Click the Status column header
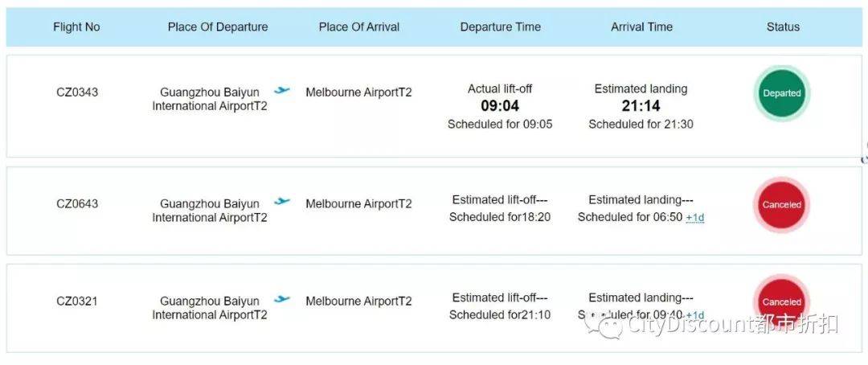 (783, 27)
